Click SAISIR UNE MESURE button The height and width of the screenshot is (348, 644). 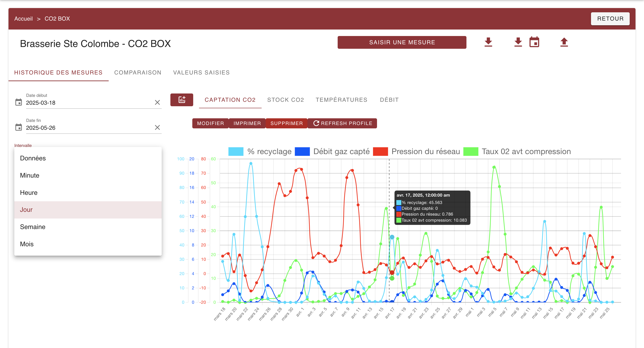click(x=402, y=42)
